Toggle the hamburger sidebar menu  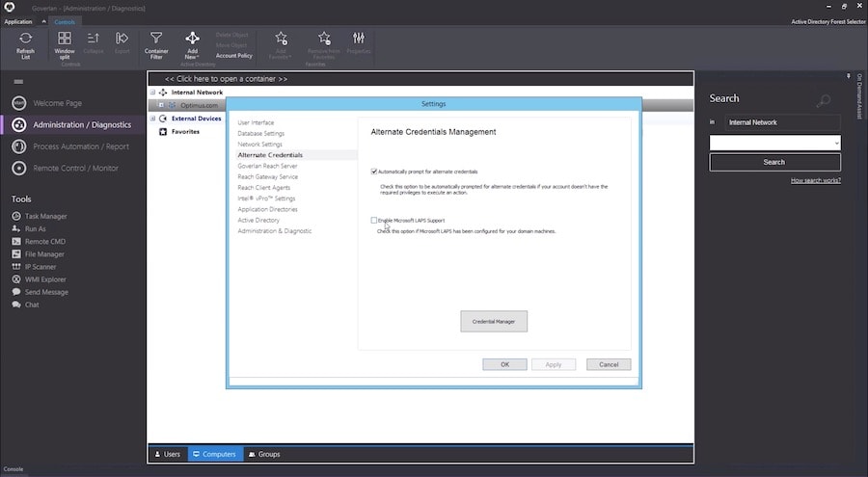[x=18, y=82]
